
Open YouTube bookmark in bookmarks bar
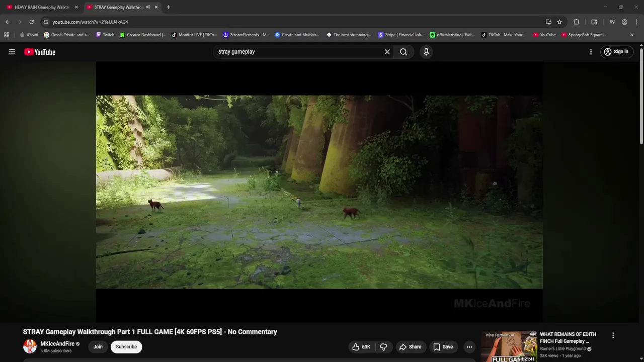point(544,35)
